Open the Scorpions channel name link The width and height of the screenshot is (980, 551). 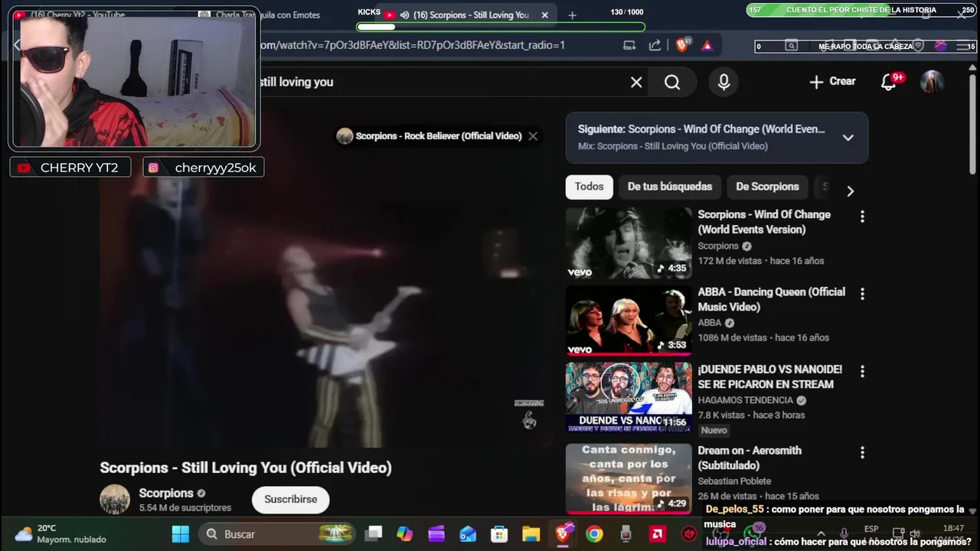166,493
